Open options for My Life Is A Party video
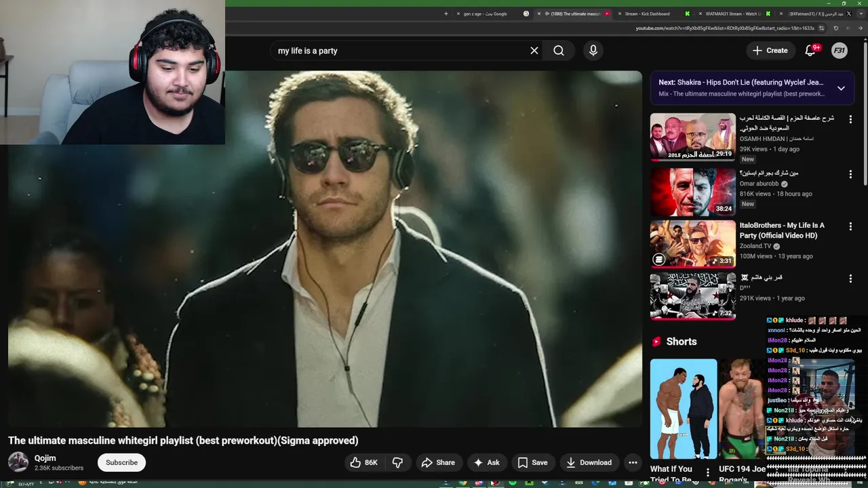The image size is (868, 488). [850, 226]
